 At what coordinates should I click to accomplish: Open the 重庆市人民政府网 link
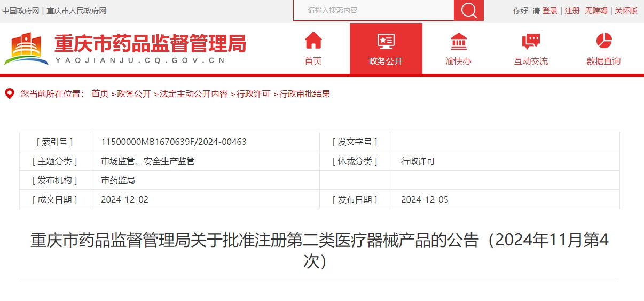(x=76, y=11)
